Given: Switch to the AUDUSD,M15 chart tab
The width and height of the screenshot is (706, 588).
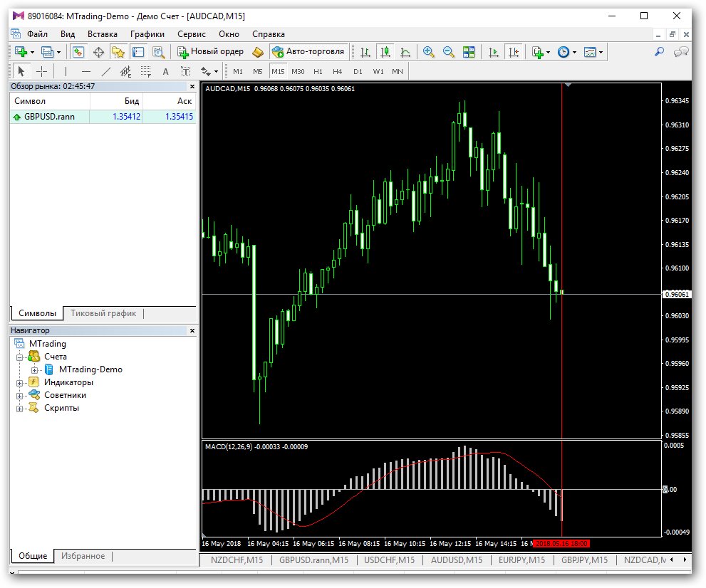Looking at the screenshot, I should pyautogui.click(x=456, y=560).
